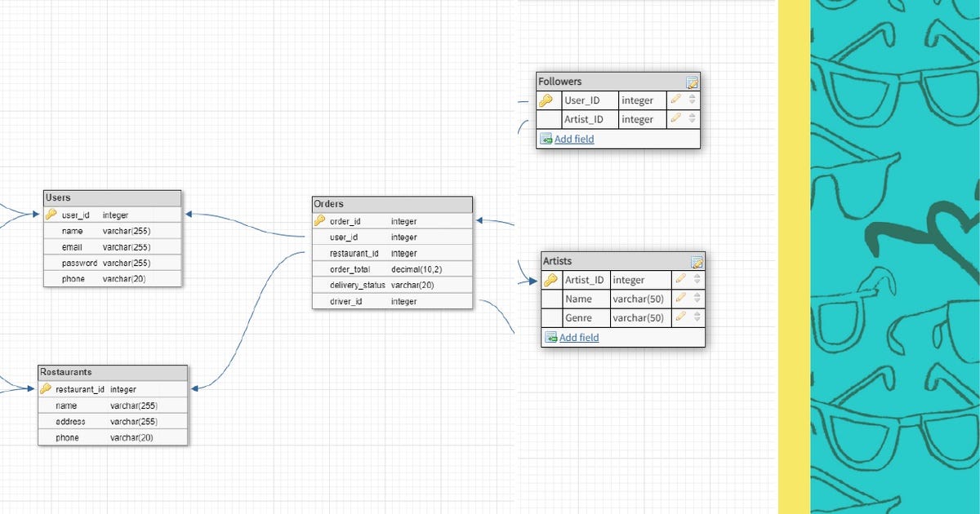The image size is (980, 514).
Task: Select the integer type of Followers Artist_ID
Action: click(637, 119)
